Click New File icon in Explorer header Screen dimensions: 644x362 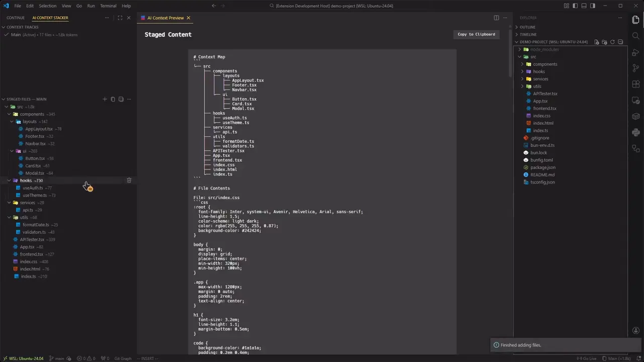pos(596,42)
